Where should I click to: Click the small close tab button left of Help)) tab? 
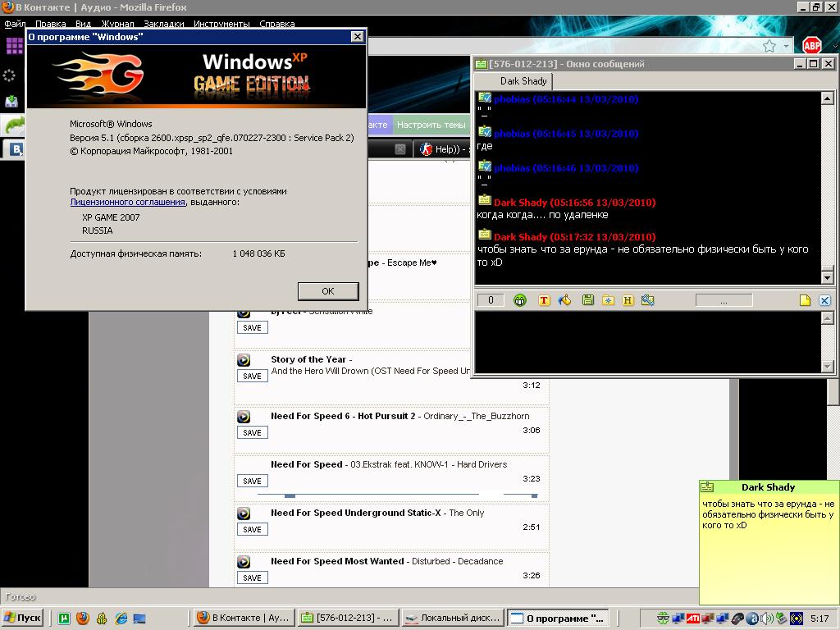click(x=400, y=149)
